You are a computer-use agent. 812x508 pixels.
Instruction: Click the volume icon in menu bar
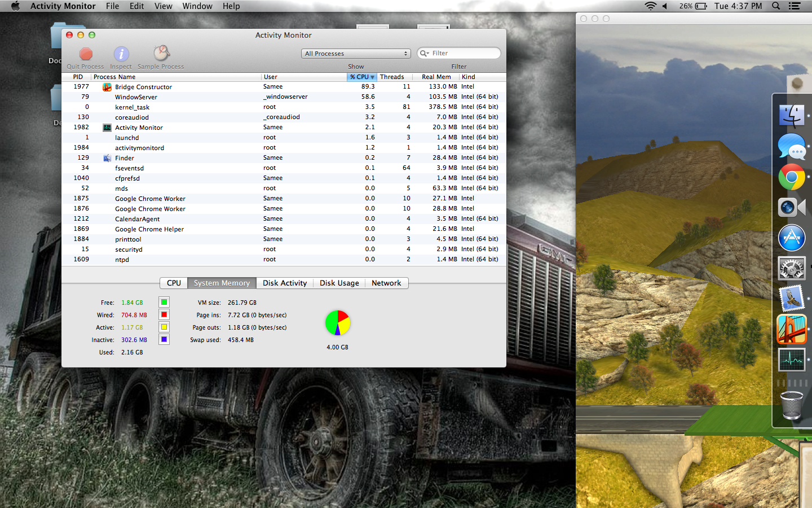(x=665, y=6)
